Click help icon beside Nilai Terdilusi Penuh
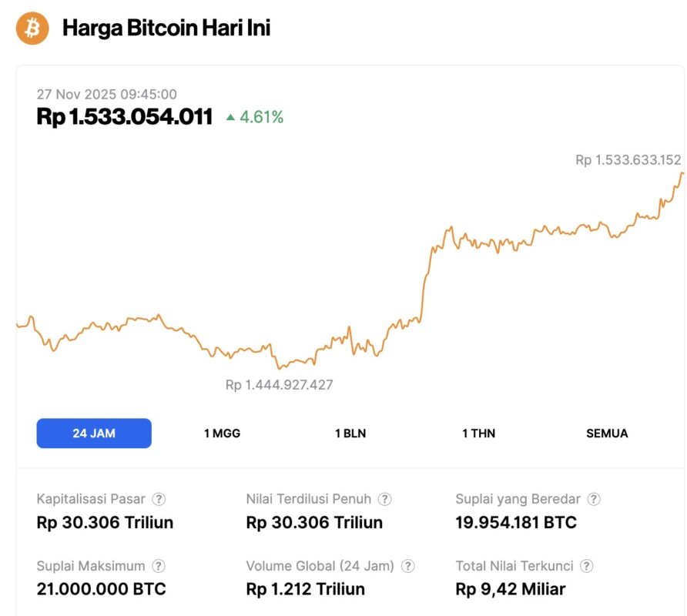The image size is (687, 616). (384, 499)
